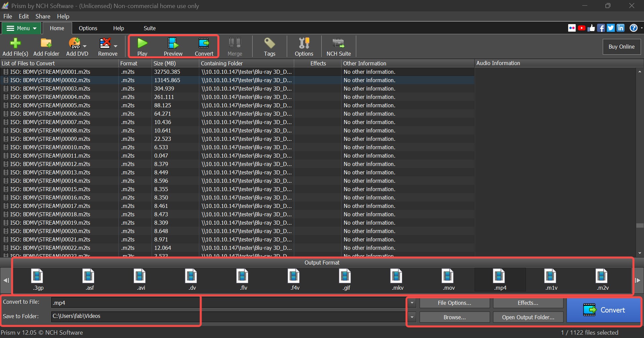The width and height of the screenshot is (644, 338).
Task: Select the file 00005.m2ts in the list
Action: [50, 105]
